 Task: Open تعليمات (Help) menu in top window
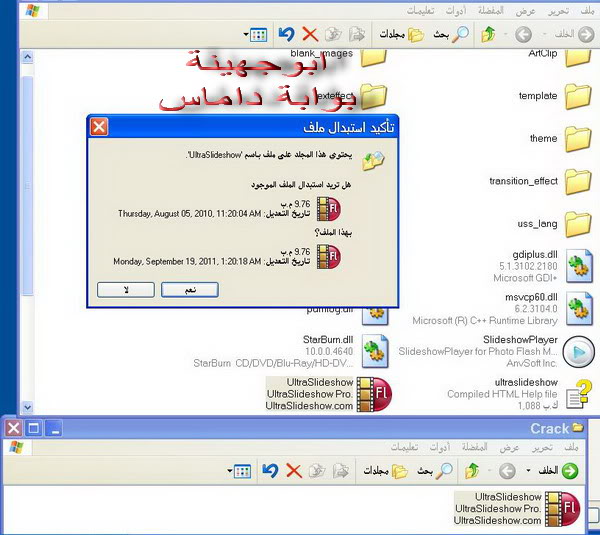click(x=420, y=11)
